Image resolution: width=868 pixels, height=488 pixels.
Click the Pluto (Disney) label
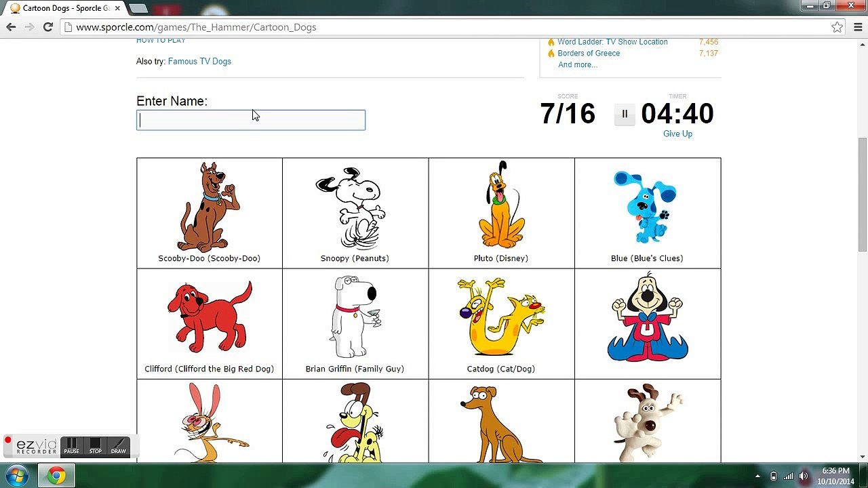pyautogui.click(x=501, y=258)
